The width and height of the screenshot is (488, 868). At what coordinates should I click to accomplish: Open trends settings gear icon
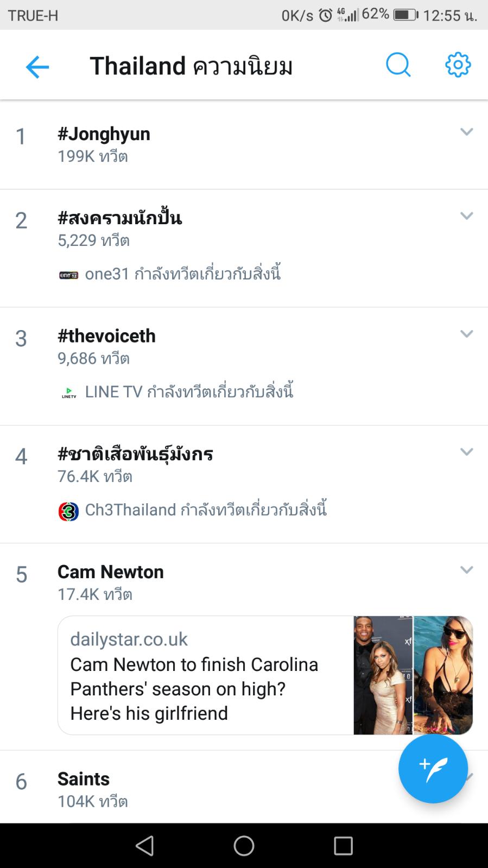458,66
